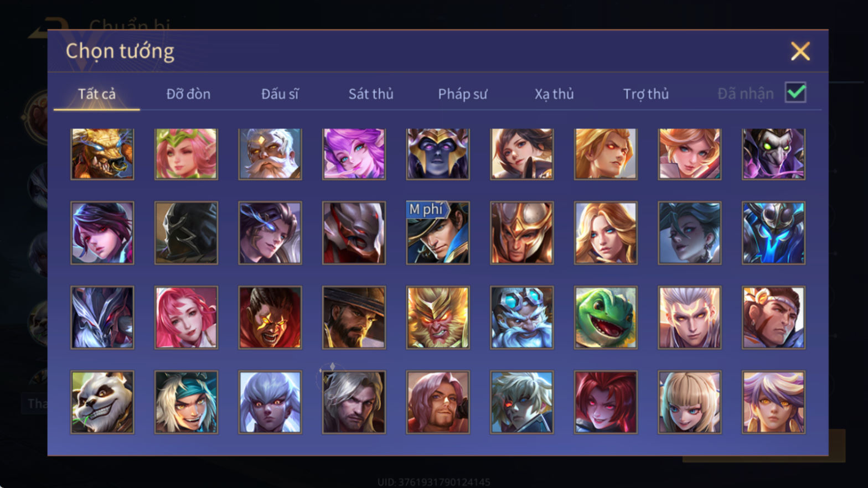
Task: Select the golden bull beast hero
Action: (102, 154)
